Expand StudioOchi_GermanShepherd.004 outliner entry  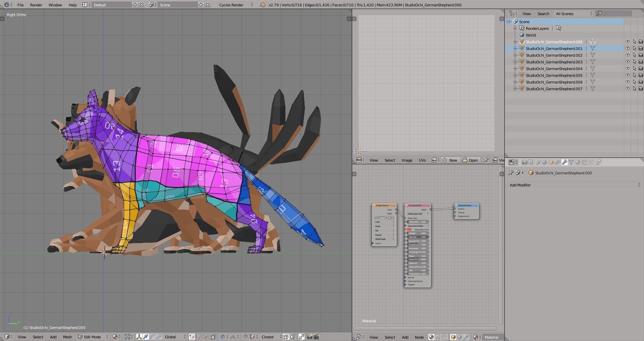tap(515, 69)
